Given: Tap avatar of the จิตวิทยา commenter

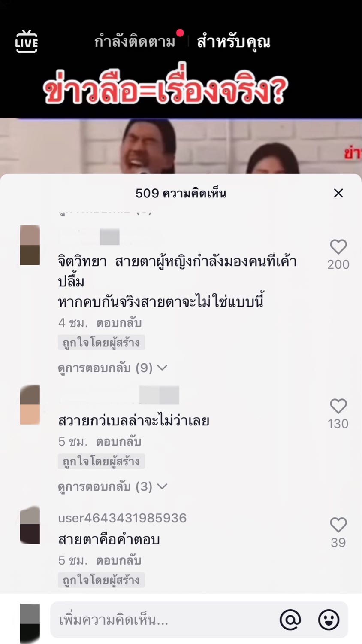Looking at the screenshot, I should pos(30,245).
